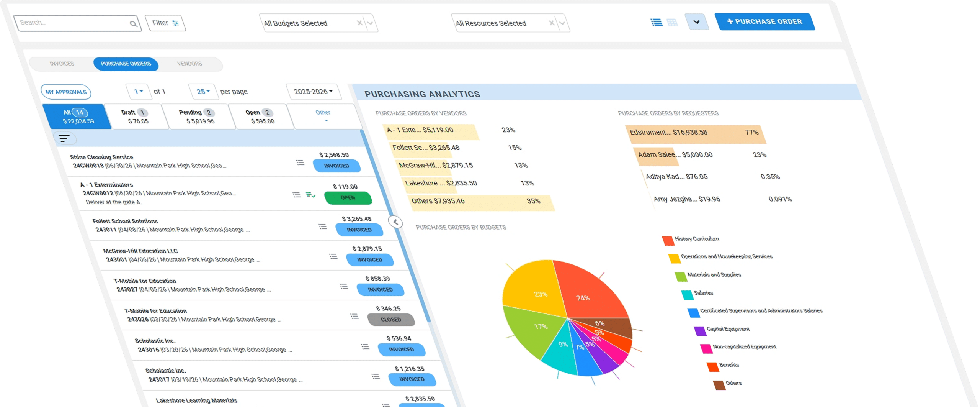Switch to the Vendors tab
This screenshot has height=407, width=980.
pyautogui.click(x=189, y=64)
